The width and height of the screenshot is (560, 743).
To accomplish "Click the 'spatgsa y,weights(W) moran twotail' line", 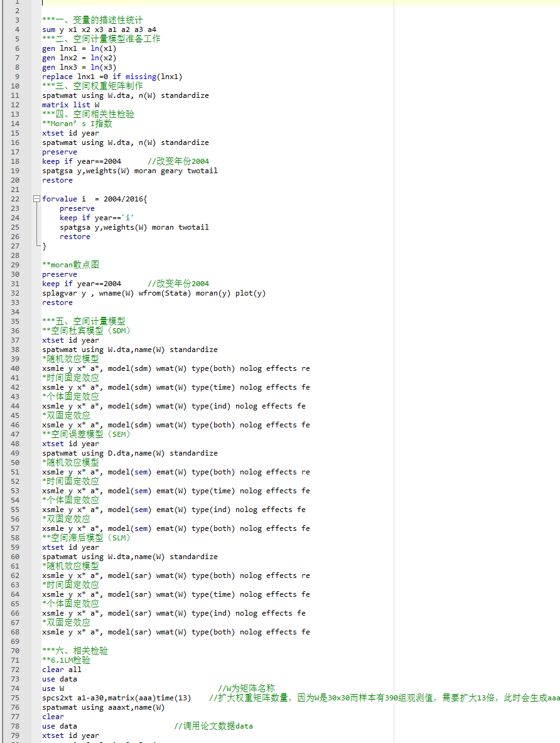I will pos(134,227).
